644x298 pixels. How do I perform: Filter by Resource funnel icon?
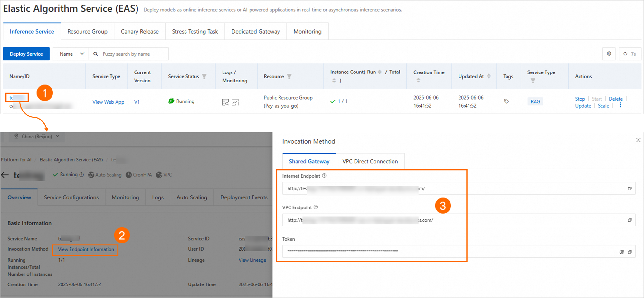pos(289,76)
